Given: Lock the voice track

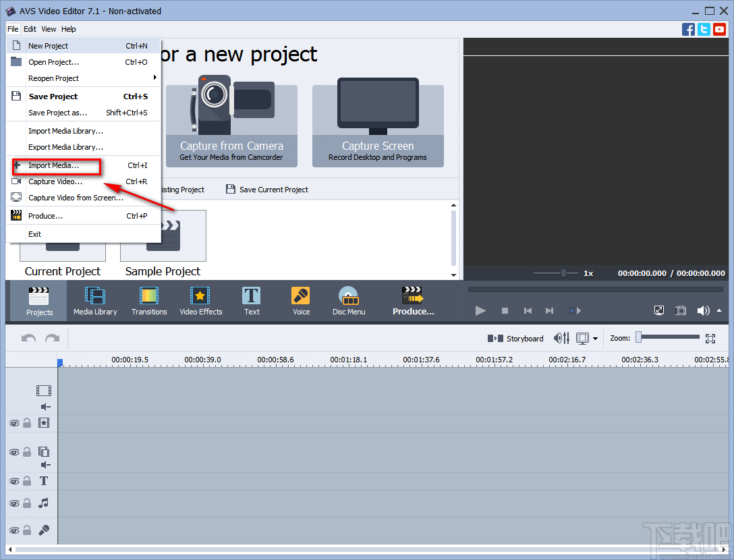Looking at the screenshot, I should click(x=27, y=530).
